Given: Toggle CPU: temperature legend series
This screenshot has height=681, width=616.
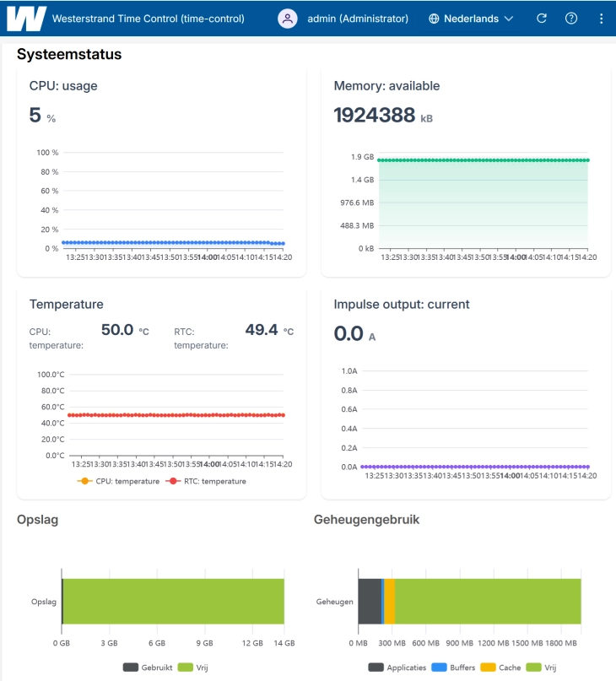Looking at the screenshot, I should tap(118, 481).
